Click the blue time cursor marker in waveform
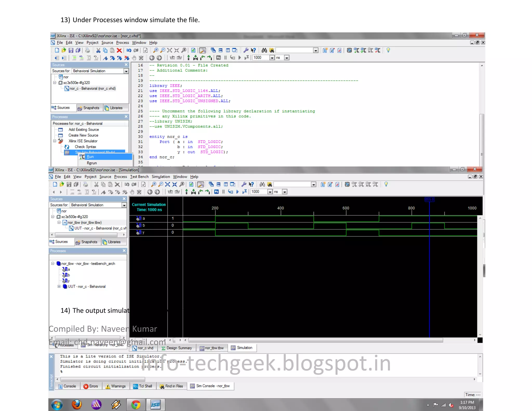The width and height of the screenshot is (532, 411). coord(429,200)
